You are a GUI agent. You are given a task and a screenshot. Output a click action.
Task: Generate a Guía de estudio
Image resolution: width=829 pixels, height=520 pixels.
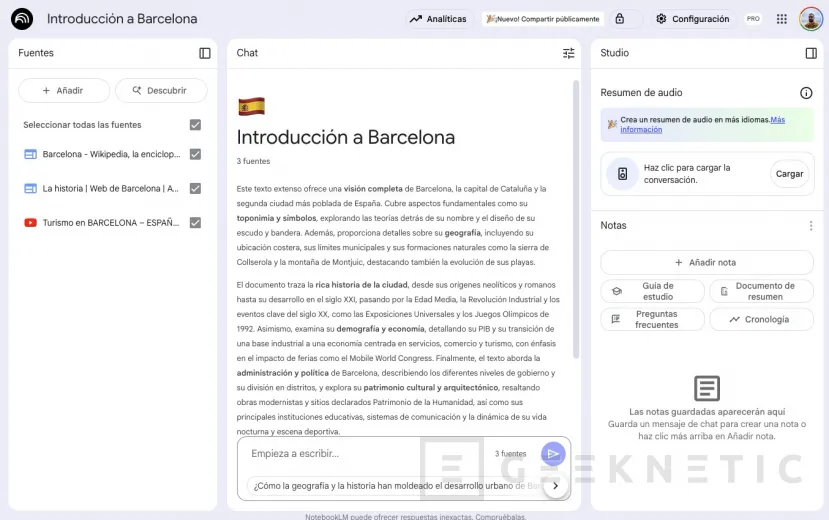click(x=652, y=291)
